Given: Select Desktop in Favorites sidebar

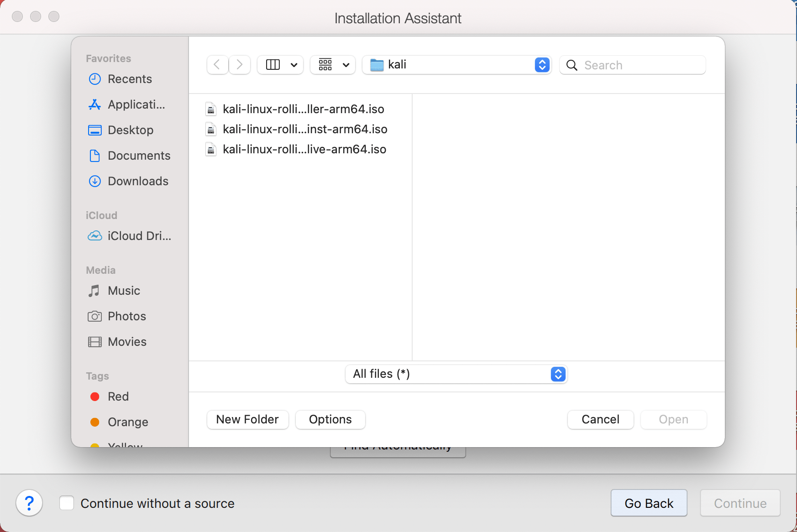Looking at the screenshot, I should 130,130.
